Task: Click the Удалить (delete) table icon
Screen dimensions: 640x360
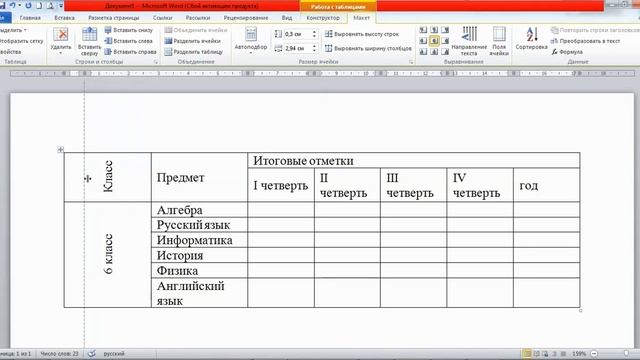Action: point(61,34)
